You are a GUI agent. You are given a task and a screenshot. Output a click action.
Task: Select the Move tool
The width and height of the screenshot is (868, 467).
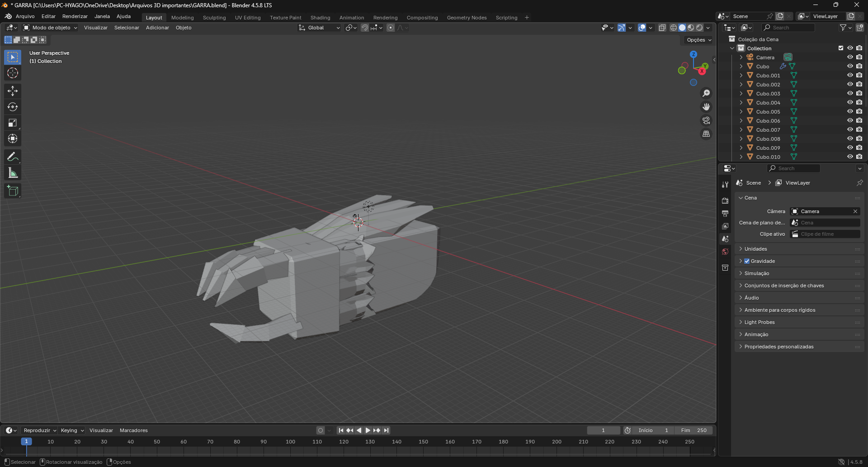(x=13, y=91)
